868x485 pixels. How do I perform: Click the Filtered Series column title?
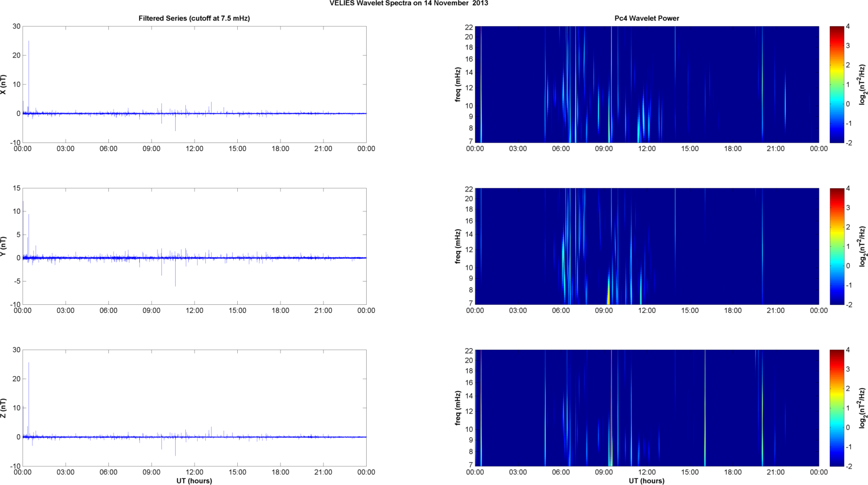click(194, 18)
